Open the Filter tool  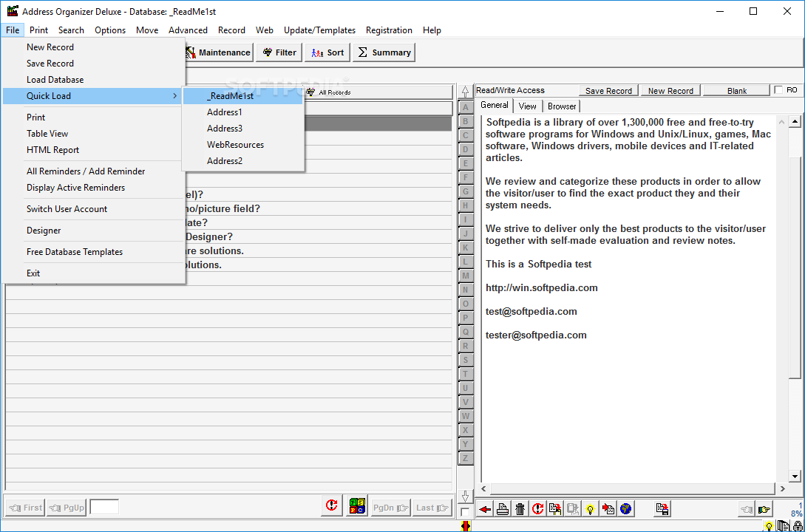tap(279, 52)
